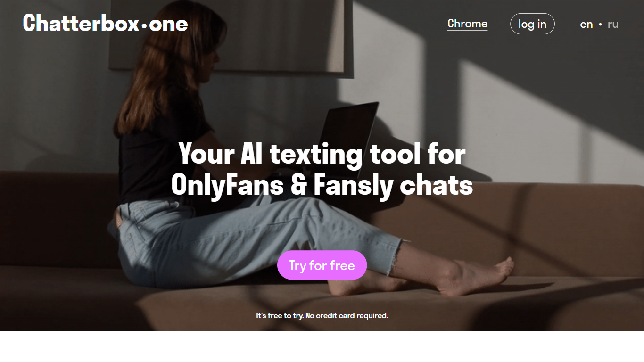Click the Chatterbox.one logo
The image size is (644, 362).
106,24
